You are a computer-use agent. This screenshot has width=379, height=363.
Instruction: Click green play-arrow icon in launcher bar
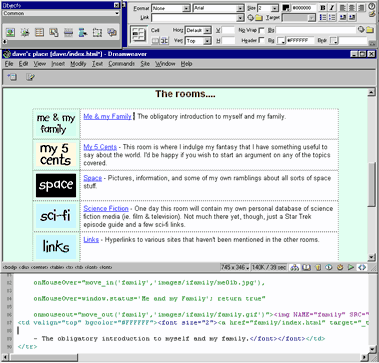[351, 267]
